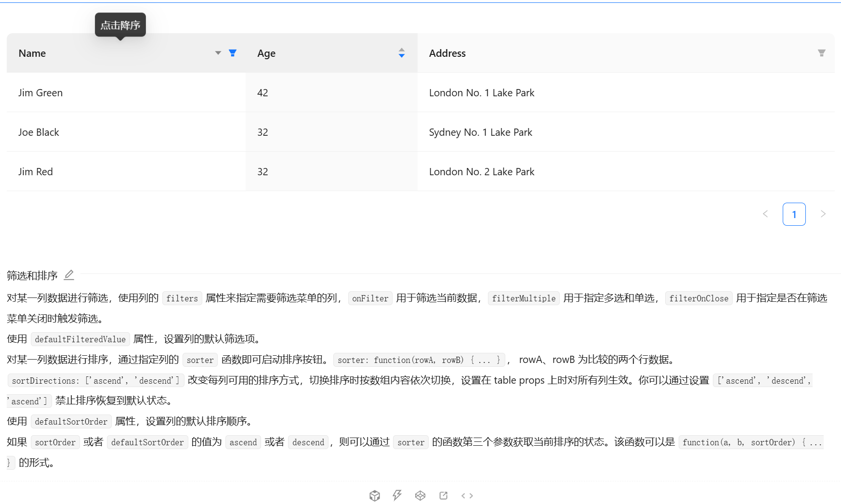The image size is (841, 504).
Task: Click the defaultFilteredValue code tag
Action: (x=80, y=339)
